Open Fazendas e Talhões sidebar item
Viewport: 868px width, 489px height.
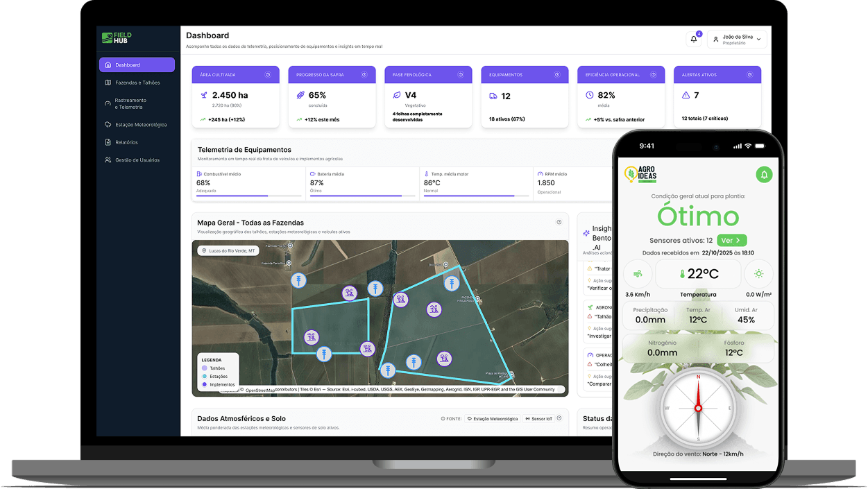click(x=137, y=83)
